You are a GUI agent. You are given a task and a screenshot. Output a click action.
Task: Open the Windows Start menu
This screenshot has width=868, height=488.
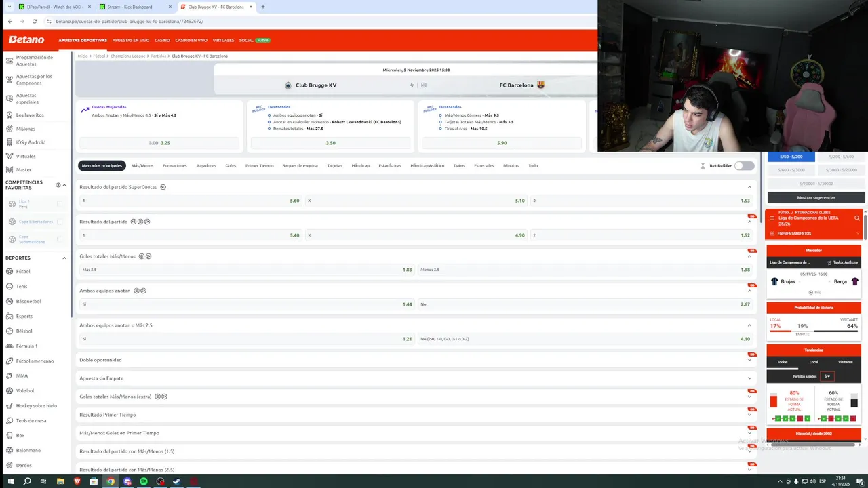10,481
